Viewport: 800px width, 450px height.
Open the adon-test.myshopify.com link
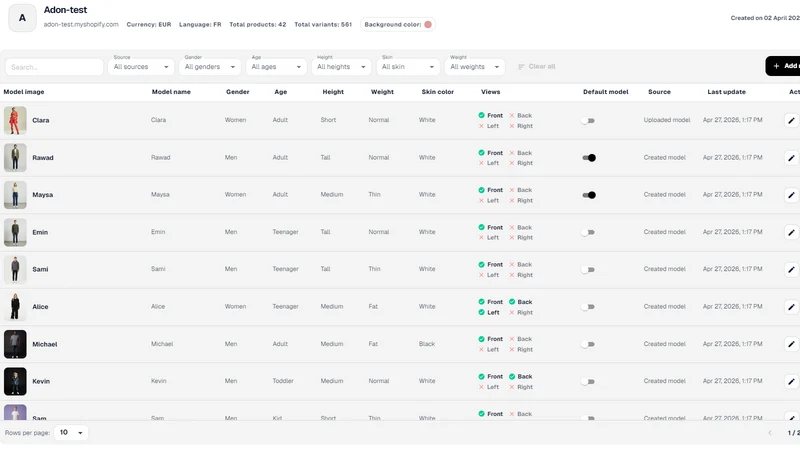[81, 24]
